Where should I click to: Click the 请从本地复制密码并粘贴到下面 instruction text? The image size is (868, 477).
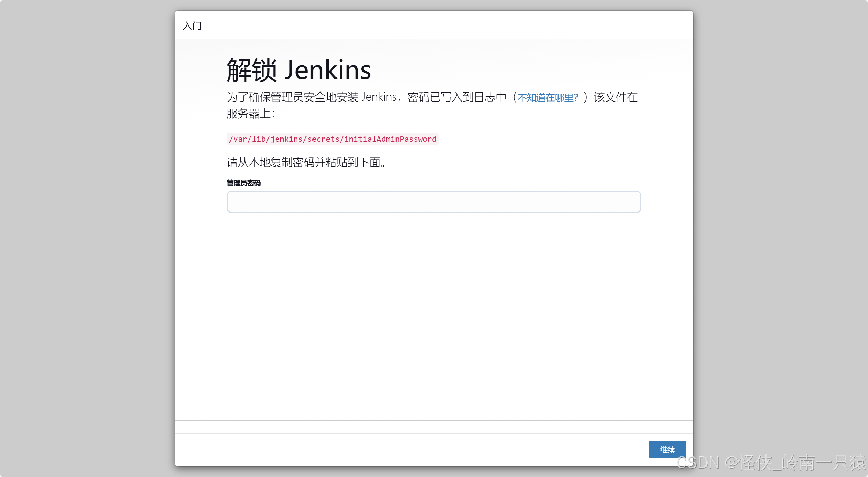307,162
